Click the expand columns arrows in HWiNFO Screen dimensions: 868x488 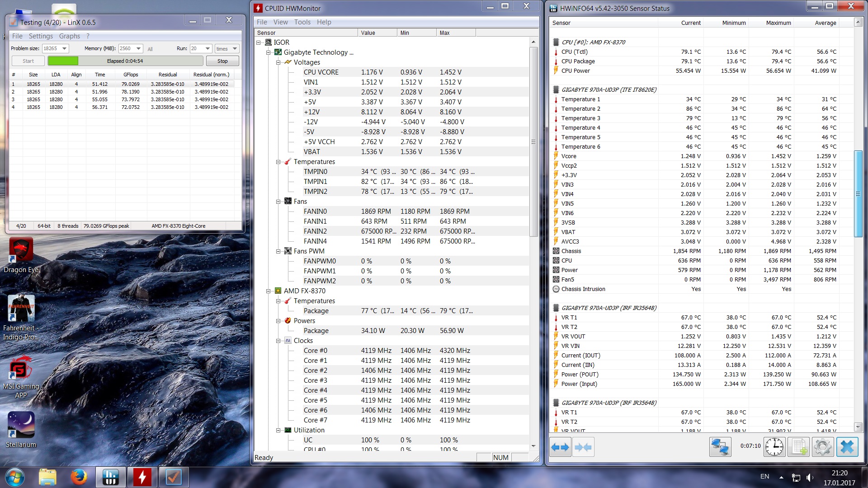coord(560,447)
